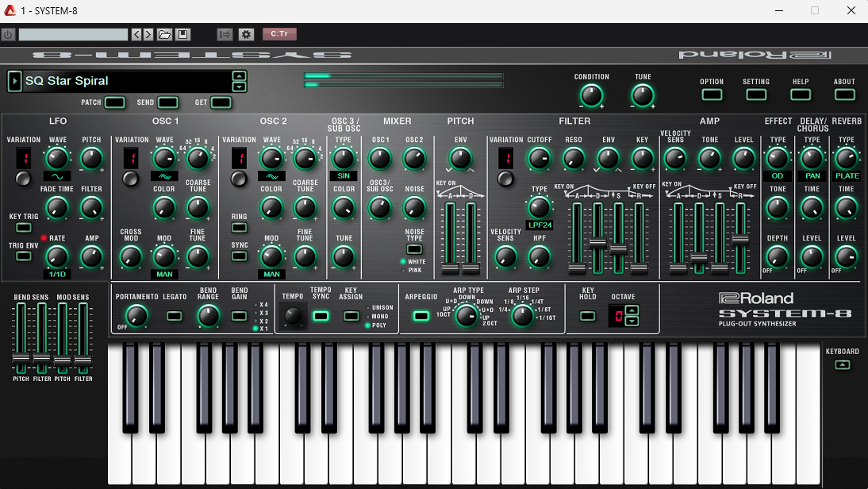868x489 pixels.
Task: Click the LFO variation button
Action: click(23, 179)
